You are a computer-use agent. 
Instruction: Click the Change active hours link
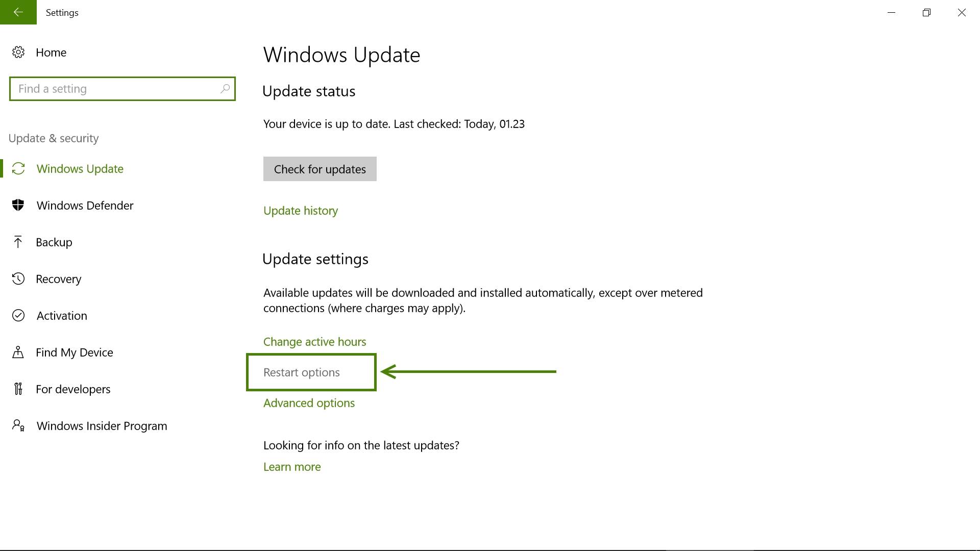coord(314,342)
